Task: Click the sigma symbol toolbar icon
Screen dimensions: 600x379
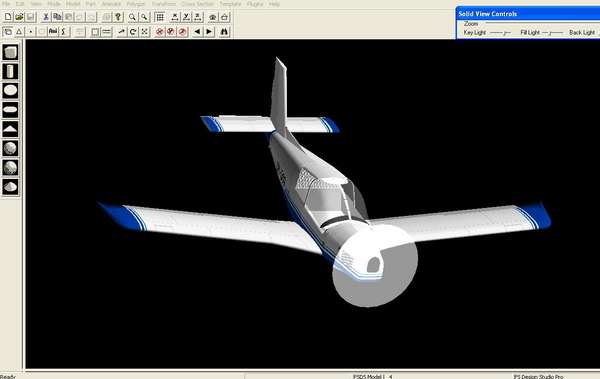Action: tap(64, 32)
